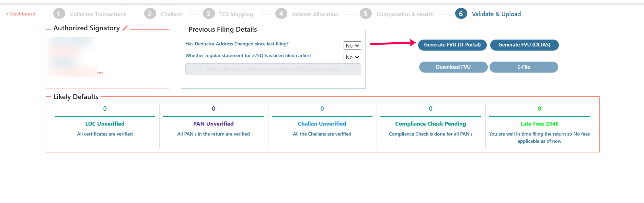Click the count above LDC Unverified
644x203 pixels.
click(x=105, y=109)
